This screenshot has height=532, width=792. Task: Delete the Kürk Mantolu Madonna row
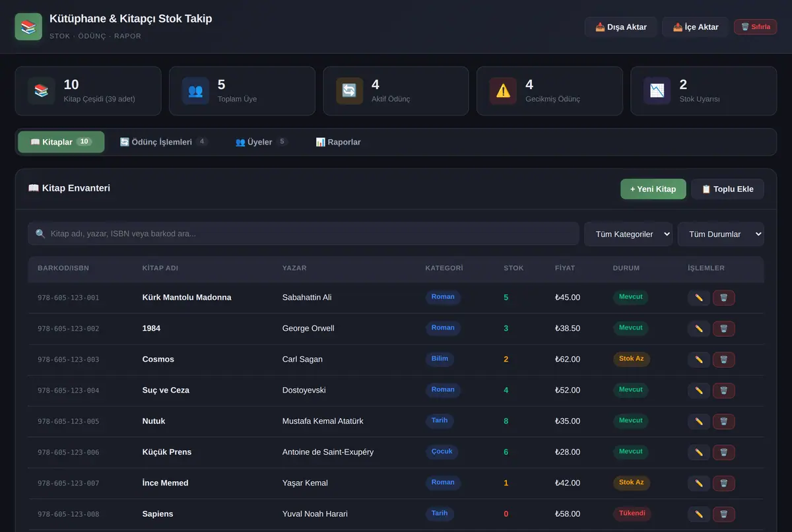pos(723,298)
